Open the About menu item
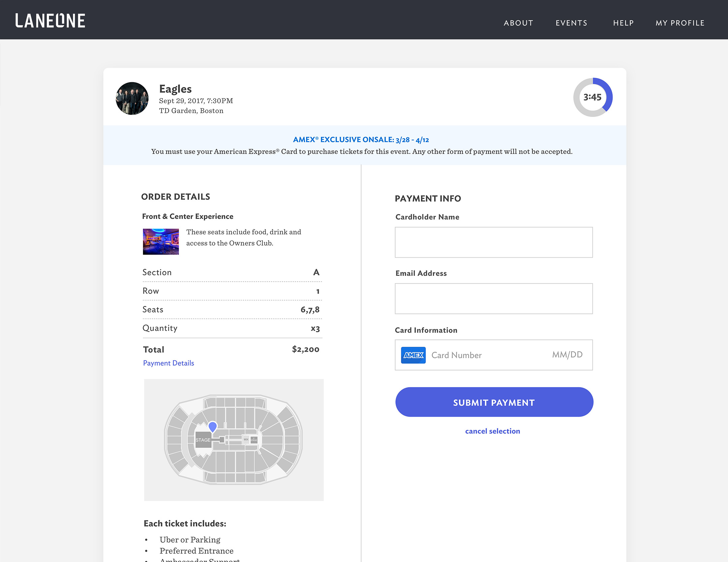728x562 pixels. pyautogui.click(x=518, y=23)
